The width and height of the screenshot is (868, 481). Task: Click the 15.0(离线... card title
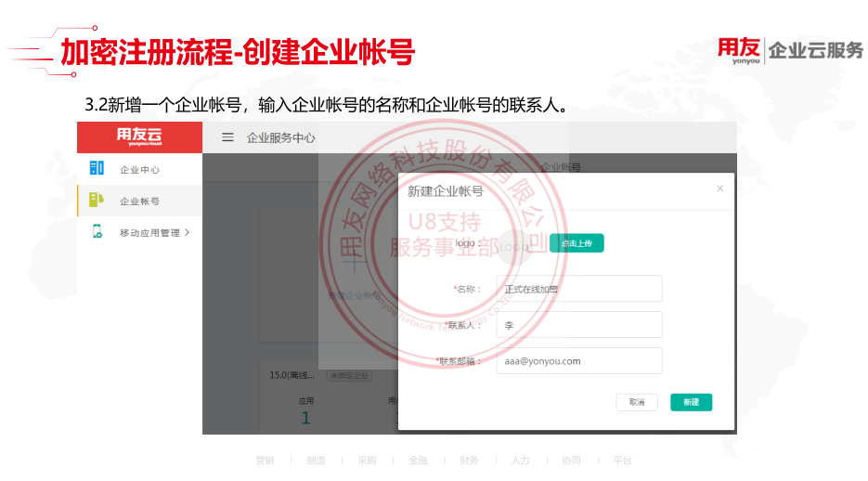[291, 375]
